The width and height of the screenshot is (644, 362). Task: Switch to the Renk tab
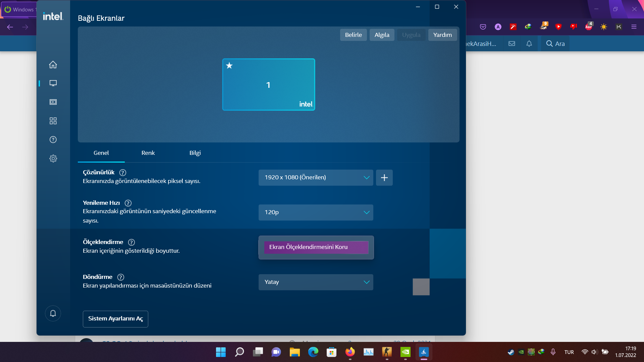148,153
